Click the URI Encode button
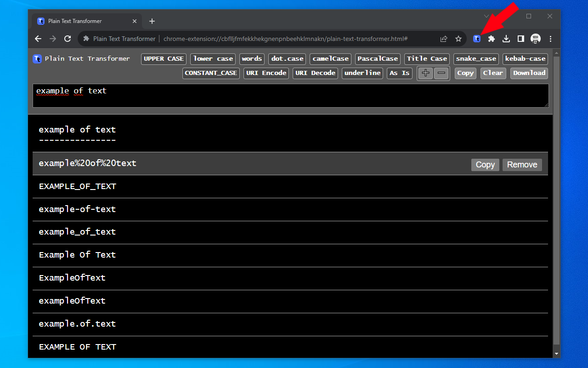Screen dimensions: 588x368 click(266, 73)
